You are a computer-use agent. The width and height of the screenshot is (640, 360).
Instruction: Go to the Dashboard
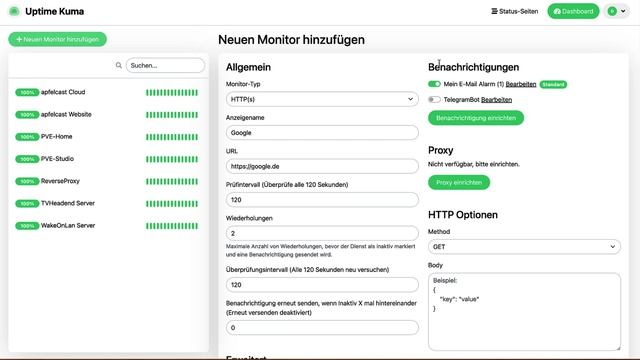pyautogui.click(x=573, y=11)
